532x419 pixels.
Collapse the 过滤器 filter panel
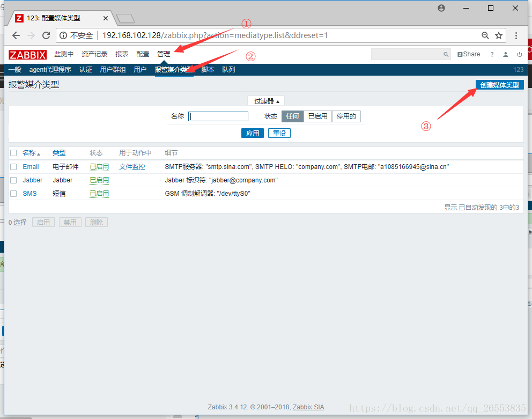pyautogui.click(x=267, y=101)
